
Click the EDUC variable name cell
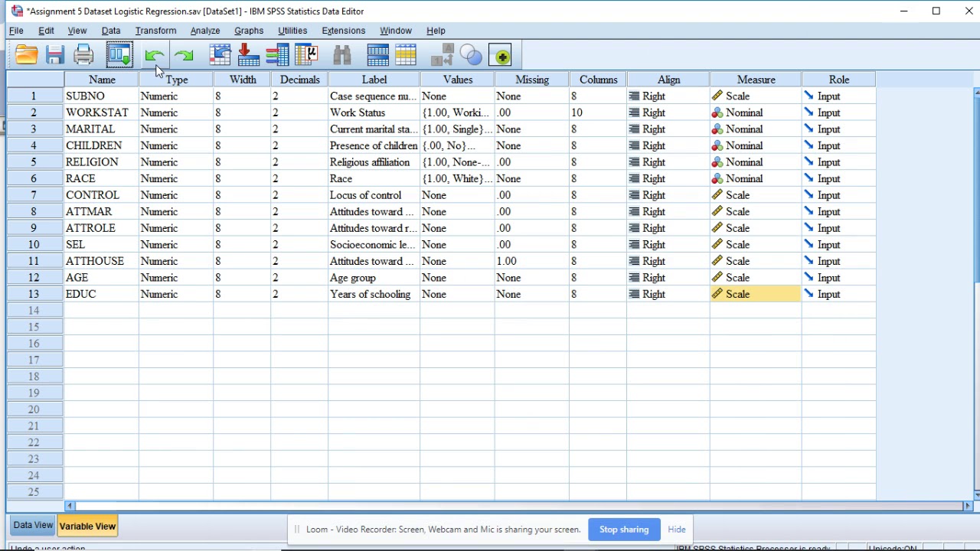click(x=102, y=294)
